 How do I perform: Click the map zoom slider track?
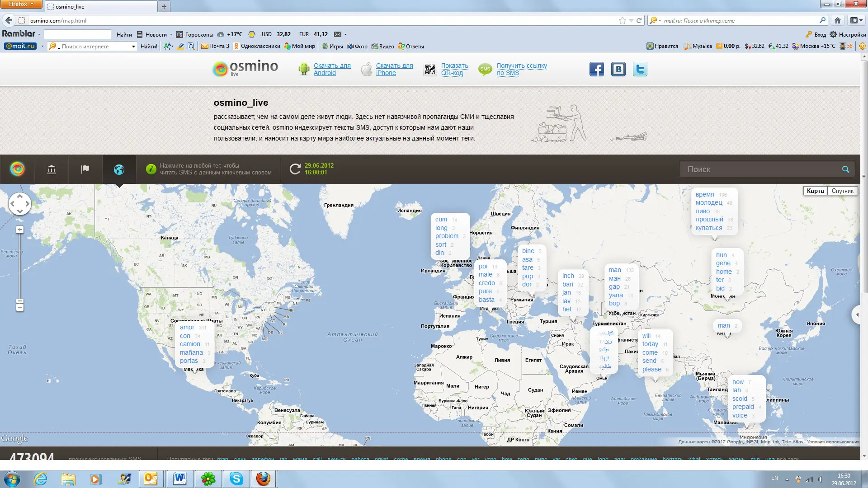click(20, 266)
